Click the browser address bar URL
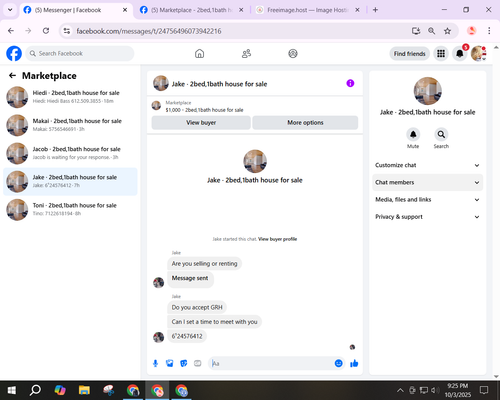 (x=149, y=31)
